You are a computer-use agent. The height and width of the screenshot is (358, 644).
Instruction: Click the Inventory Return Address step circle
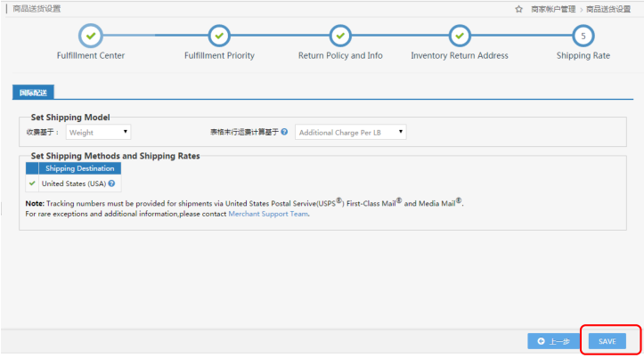tap(460, 36)
